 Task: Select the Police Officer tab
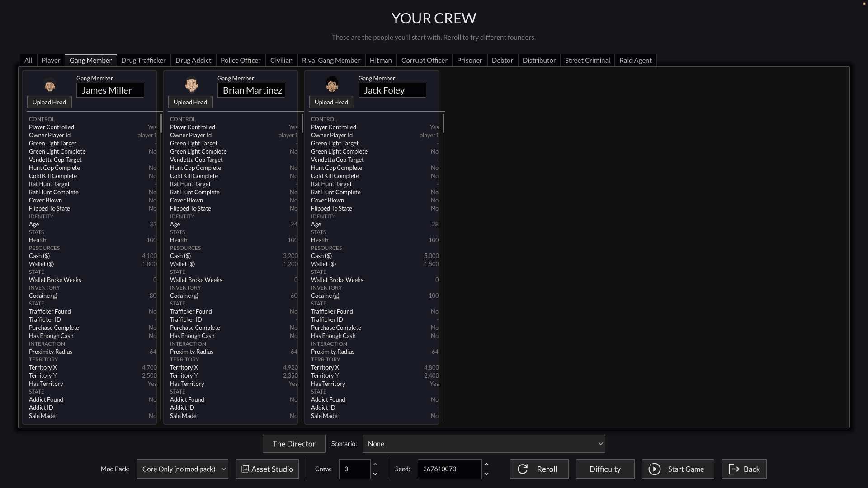[241, 60]
